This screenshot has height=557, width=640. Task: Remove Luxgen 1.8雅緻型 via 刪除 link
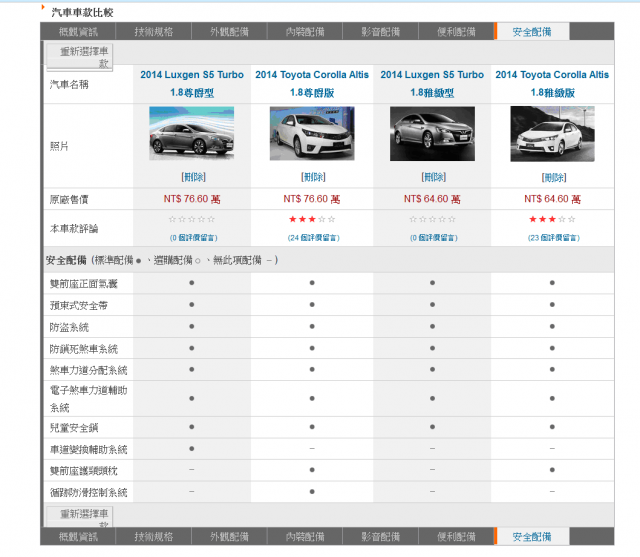click(x=433, y=177)
